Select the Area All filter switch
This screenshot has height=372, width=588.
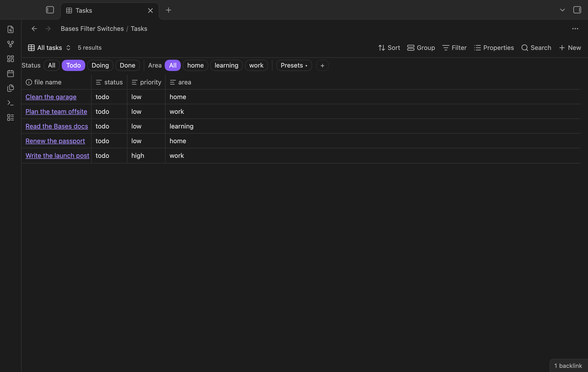(172, 65)
